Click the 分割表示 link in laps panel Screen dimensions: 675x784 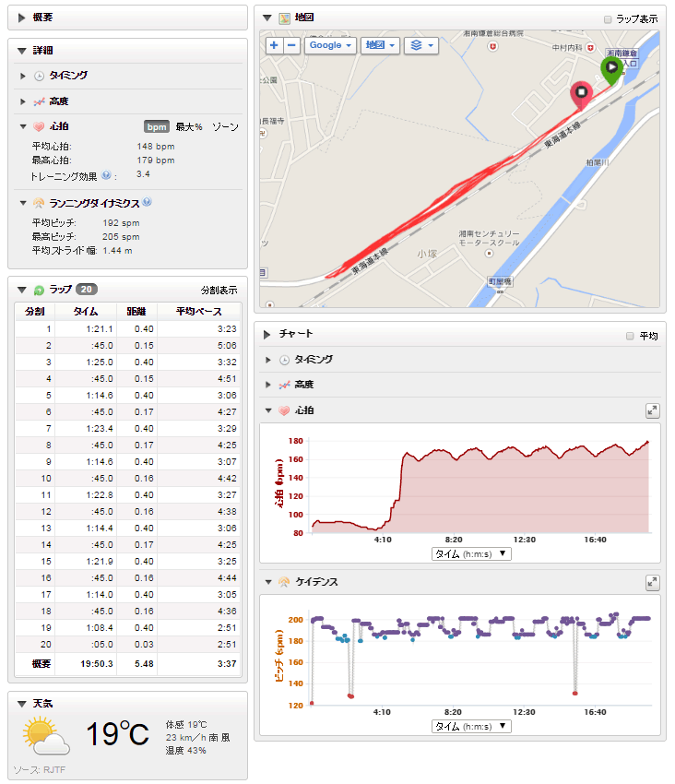point(219,290)
